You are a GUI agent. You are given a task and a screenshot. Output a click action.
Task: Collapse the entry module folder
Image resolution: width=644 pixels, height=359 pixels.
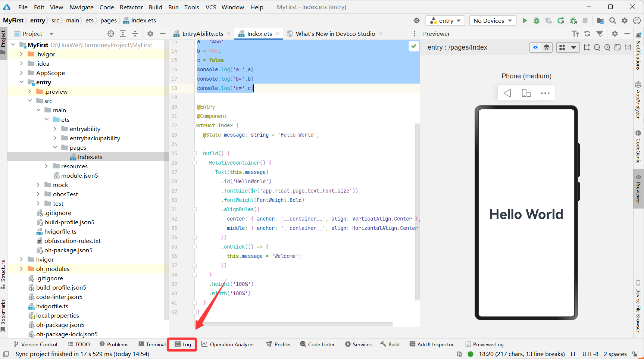(x=21, y=82)
